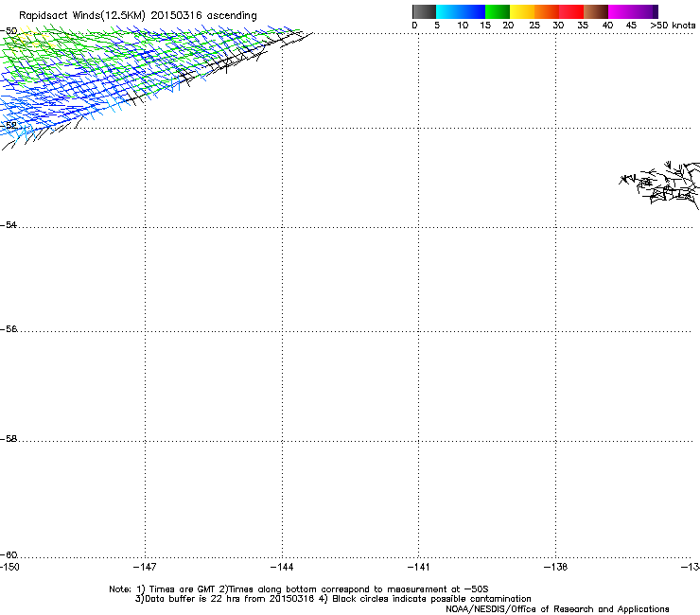This screenshot has width=700, height=615.
Task: Click the red 30-35 knots color swatch
Action: point(571,11)
